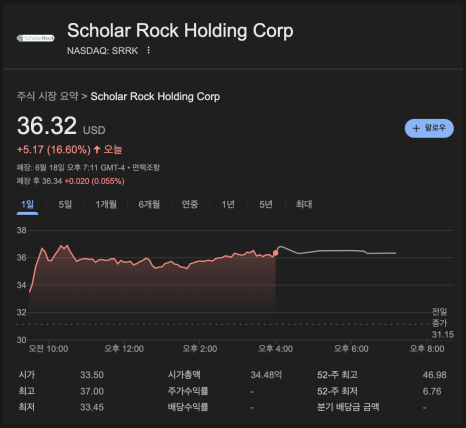Image resolution: width=466 pixels, height=428 pixels.
Task: Open the 주식 시장 요약 breadcrumb link
Action: coord(47,96)
